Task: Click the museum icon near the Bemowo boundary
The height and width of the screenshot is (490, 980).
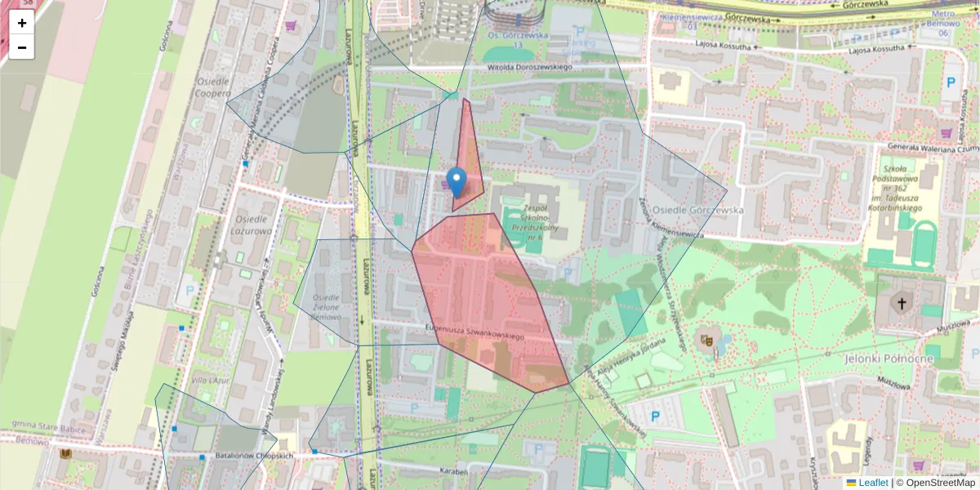Action: pyautogui.click(x=65, y=453)
